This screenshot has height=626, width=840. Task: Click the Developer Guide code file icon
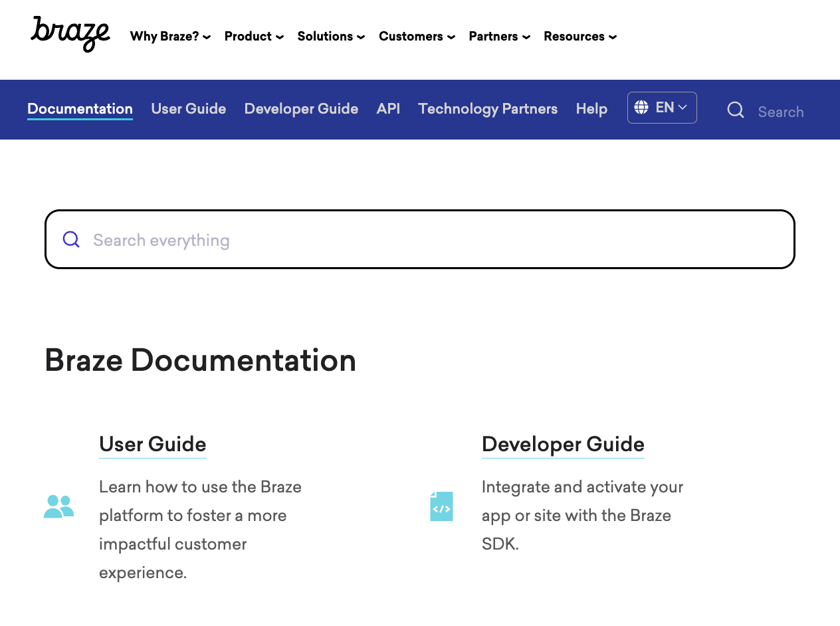pyautogui.click(x=441, y=506)
